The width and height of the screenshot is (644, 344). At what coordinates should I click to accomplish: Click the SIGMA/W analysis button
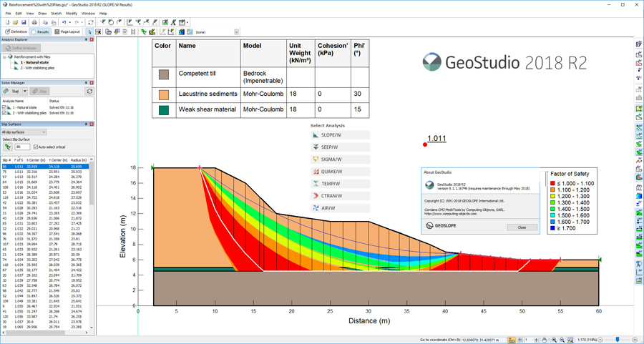(x=341, y=159)
